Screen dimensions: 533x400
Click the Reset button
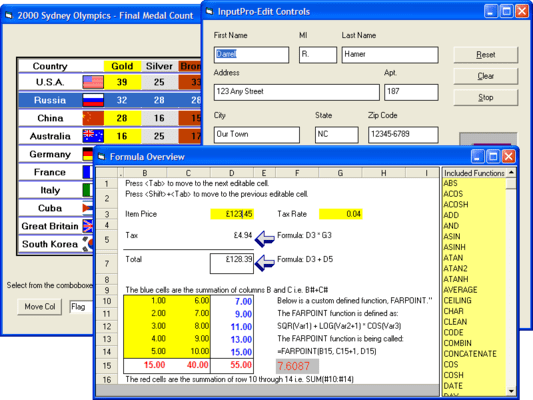coord(486,55)
